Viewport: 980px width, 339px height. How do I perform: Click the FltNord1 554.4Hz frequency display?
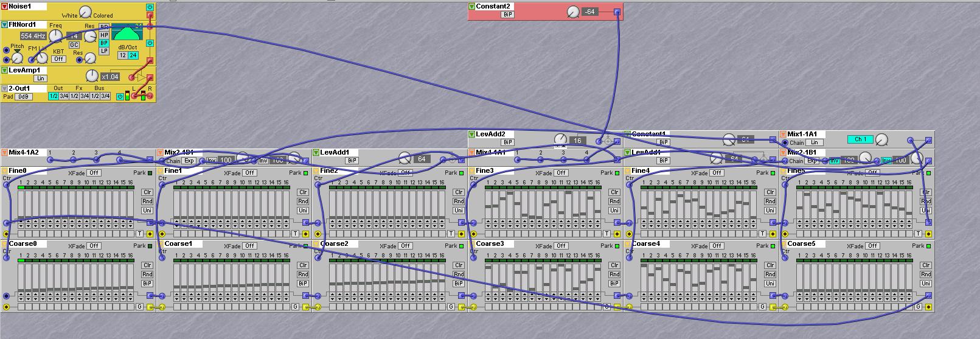click(33, 37)
